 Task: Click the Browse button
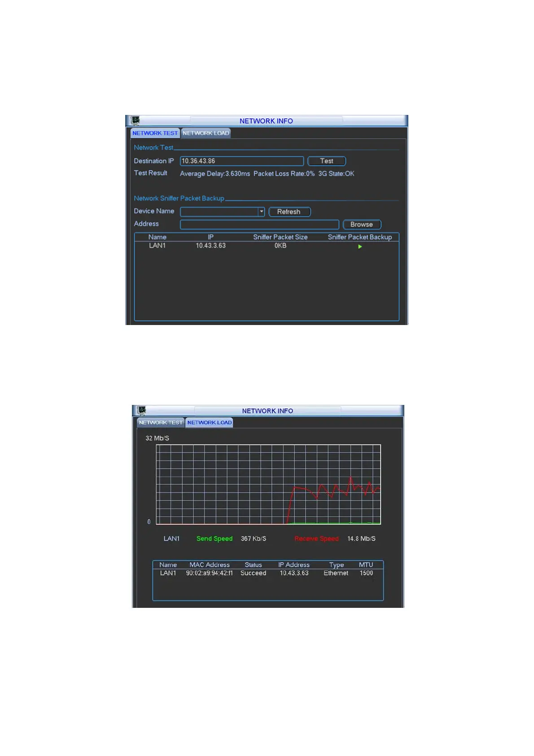[x=362, y=224]
